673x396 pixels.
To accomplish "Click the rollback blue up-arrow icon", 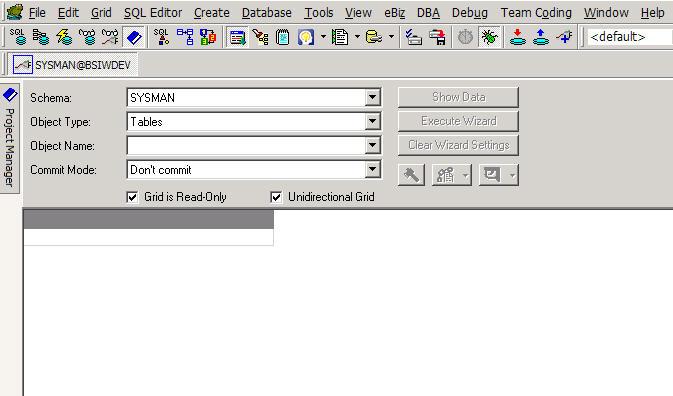I will coord(541,37).
